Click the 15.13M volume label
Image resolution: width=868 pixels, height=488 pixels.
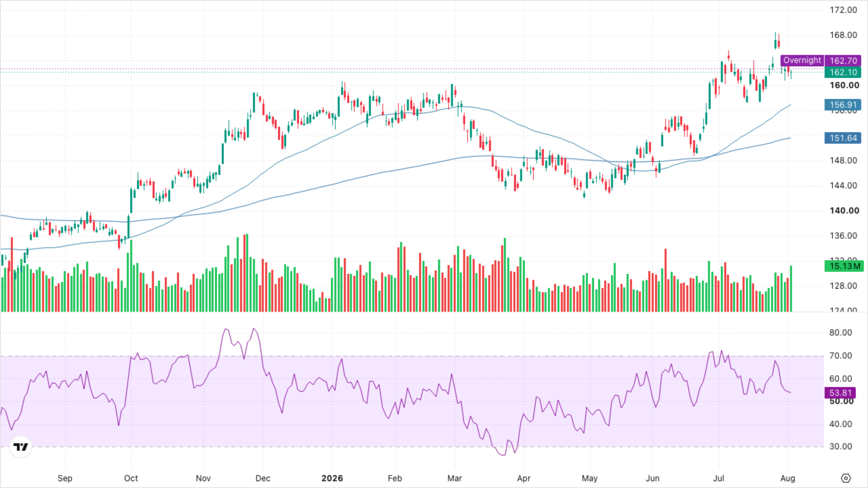[x=844, y=266]
